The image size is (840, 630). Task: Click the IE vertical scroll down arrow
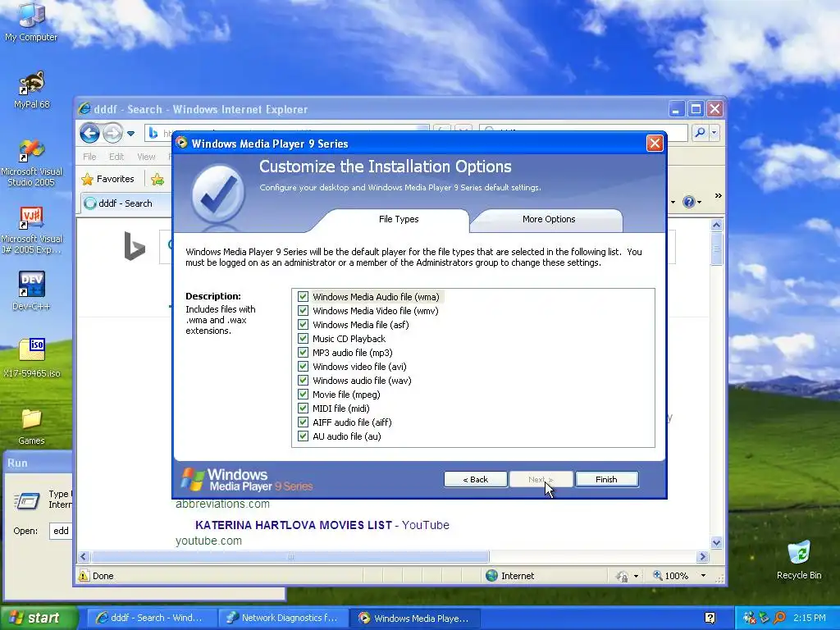click(x=717, y=542)
